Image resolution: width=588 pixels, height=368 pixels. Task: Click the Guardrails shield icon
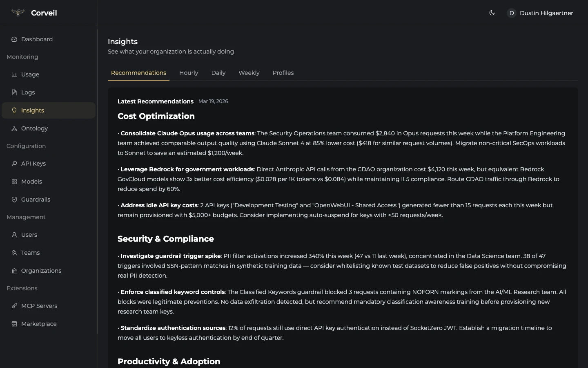(x=14, y=200)
